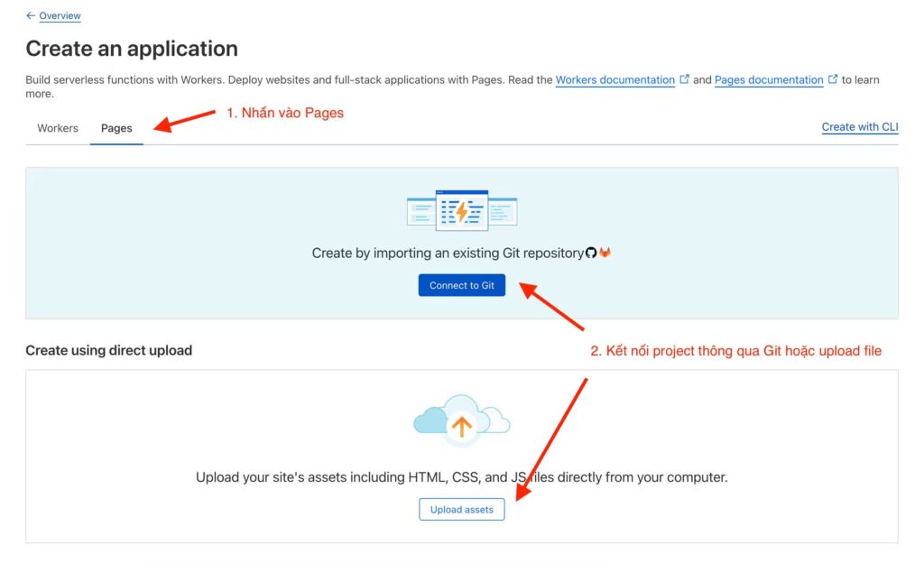Viewport: 924px width, 563px height.
Task: Open Create with CLI
Action: [859, 126]
